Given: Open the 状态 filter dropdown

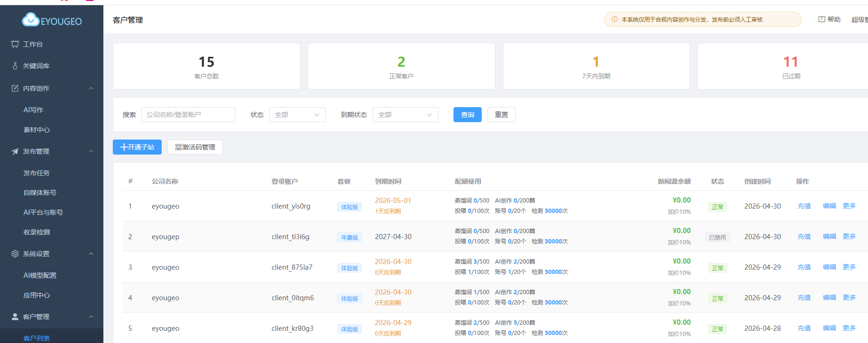Looking at the screenshot, I should click(x=297, y=115).
